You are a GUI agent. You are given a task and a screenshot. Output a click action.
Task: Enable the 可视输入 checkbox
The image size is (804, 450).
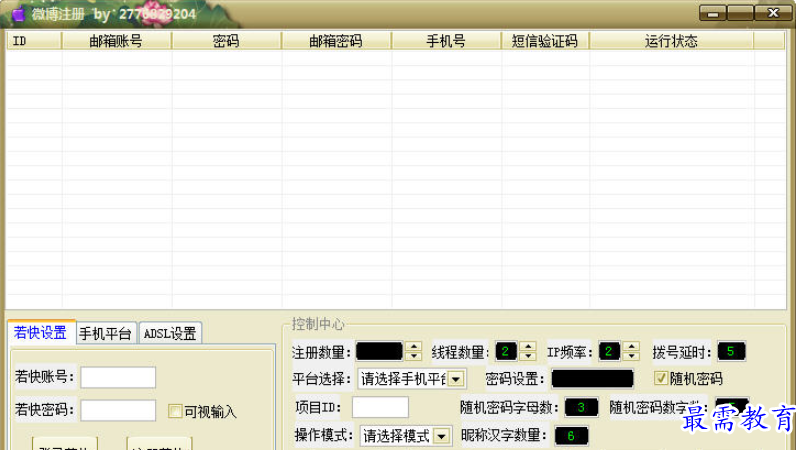tap(175, 411)
